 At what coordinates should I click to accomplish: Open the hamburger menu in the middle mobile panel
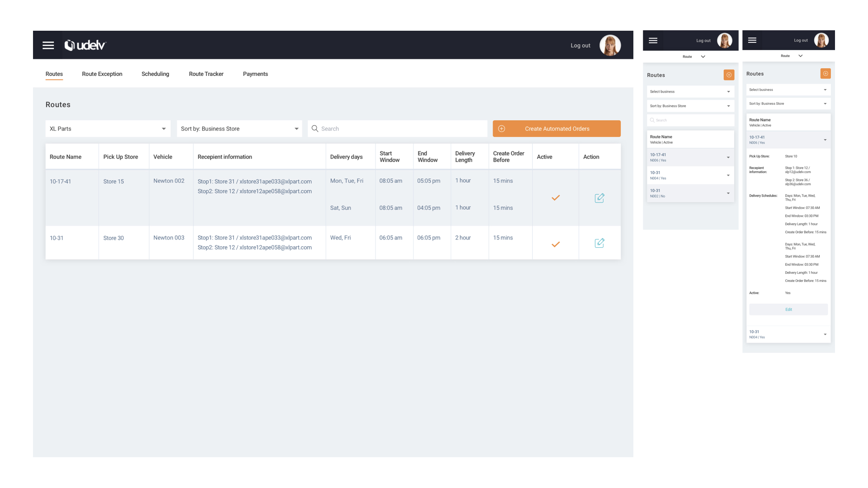point(653,41)
